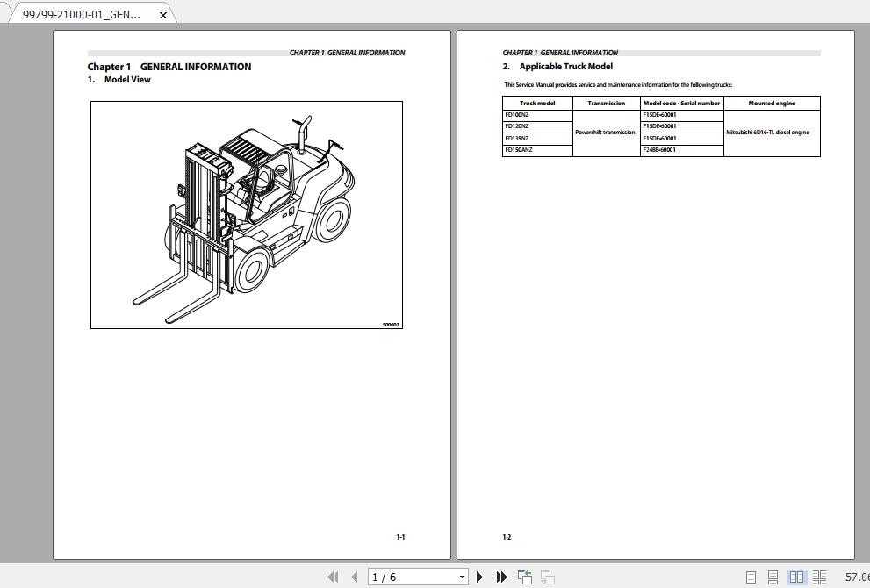This screenshot has height=588, width=870.
Task: Toggle continuous facing pages mode
Action: [x=819, y=577]
